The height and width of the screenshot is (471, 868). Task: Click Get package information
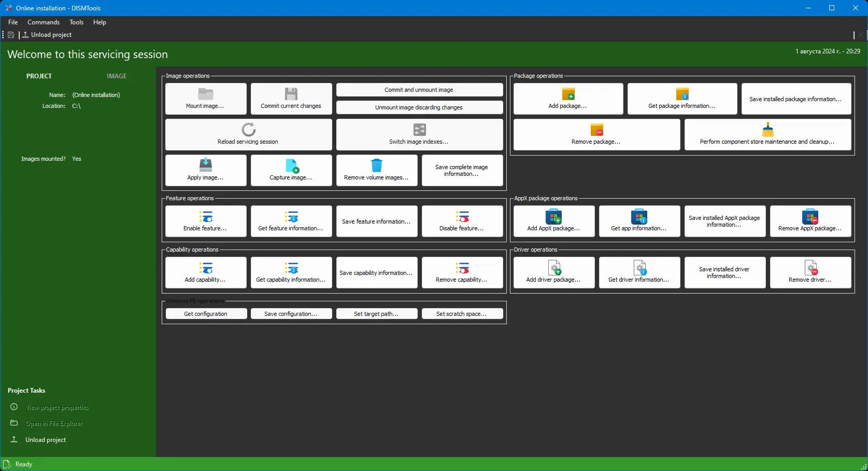pos(682,99)
